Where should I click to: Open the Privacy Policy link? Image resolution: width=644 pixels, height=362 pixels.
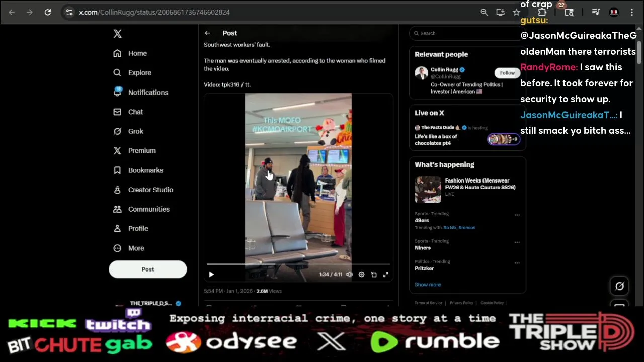coord(461,303)
